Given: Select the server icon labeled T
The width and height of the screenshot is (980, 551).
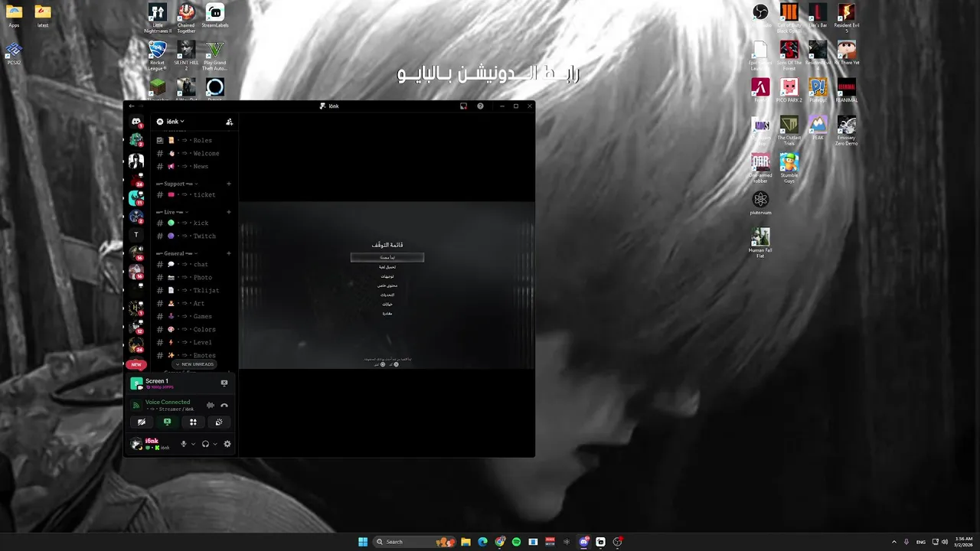Looking at the screenshot, I should pyautogui.click(x=136, y=235).
